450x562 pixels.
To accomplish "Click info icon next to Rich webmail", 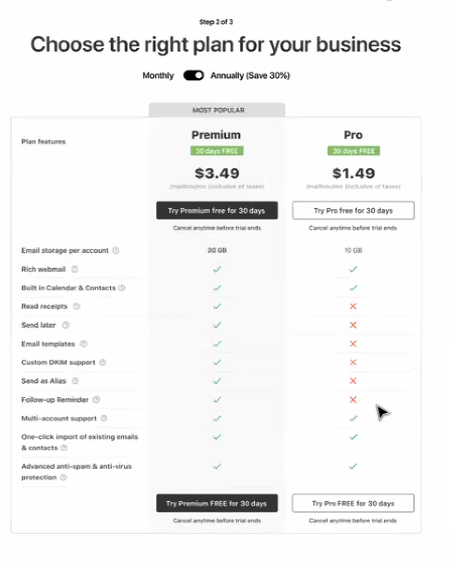I will pyautogui.click(x=75, y=269).
